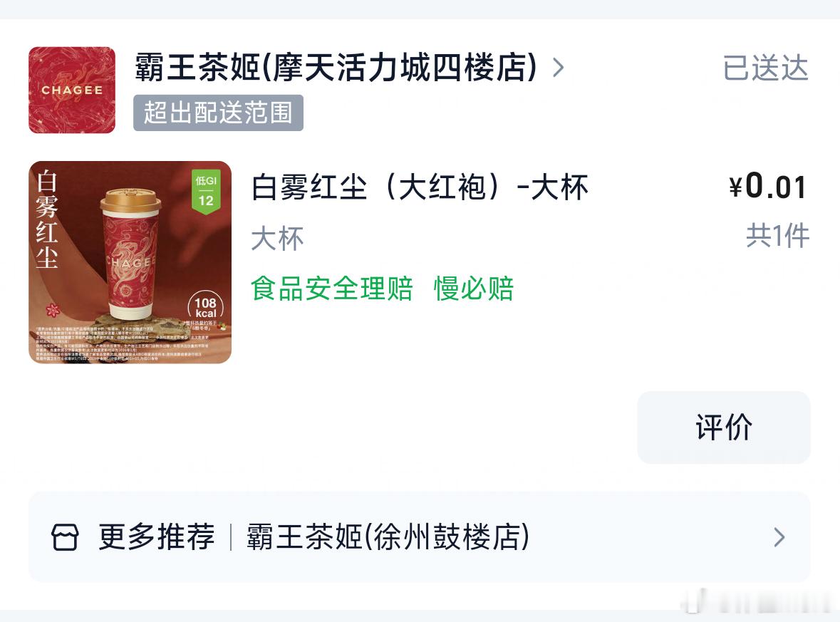Open the 食品安全理赔 guarantee info
Image resolution: width=840 pixels, height=622 pixels.
[x=332, y=289]
